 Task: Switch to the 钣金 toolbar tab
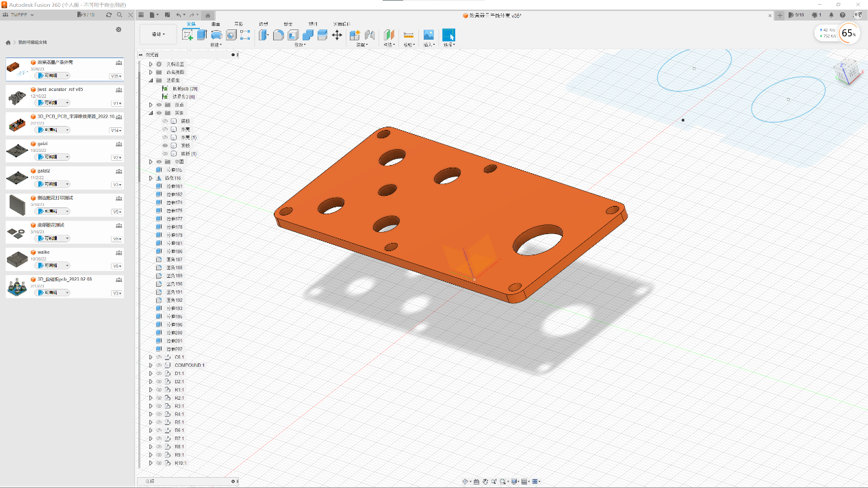(x=288, y=24)
